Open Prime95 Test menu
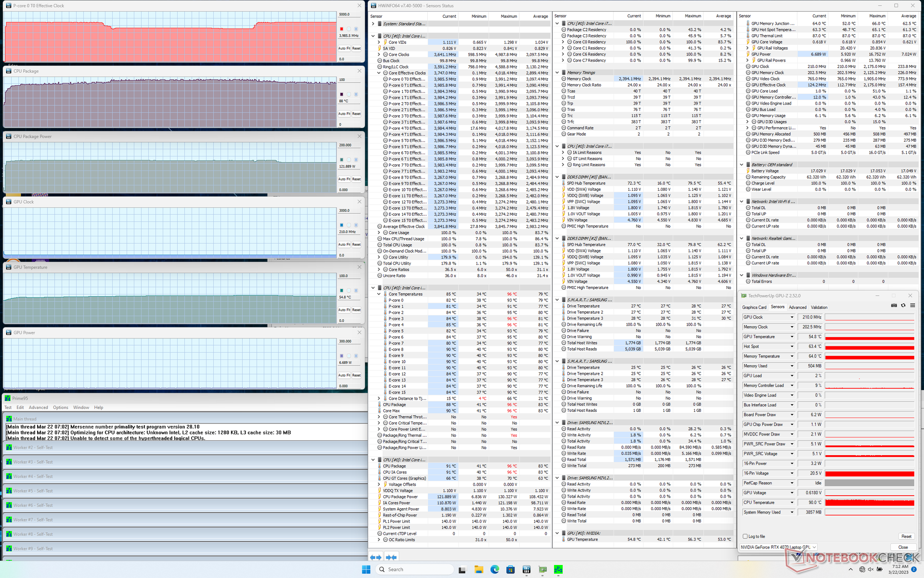The image size is (924, 578). coord(8,407)
